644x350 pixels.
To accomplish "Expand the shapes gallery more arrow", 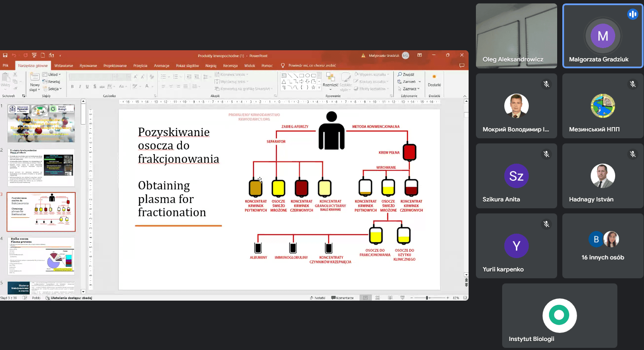I will coord(319,88).
